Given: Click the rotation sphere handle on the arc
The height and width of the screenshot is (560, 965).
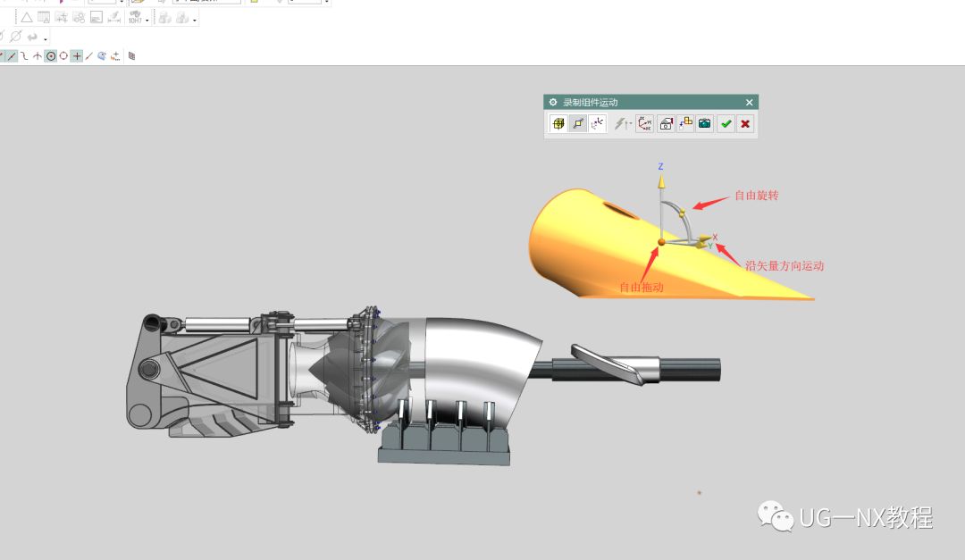Looking at the screenshot, I should (682, 213).
